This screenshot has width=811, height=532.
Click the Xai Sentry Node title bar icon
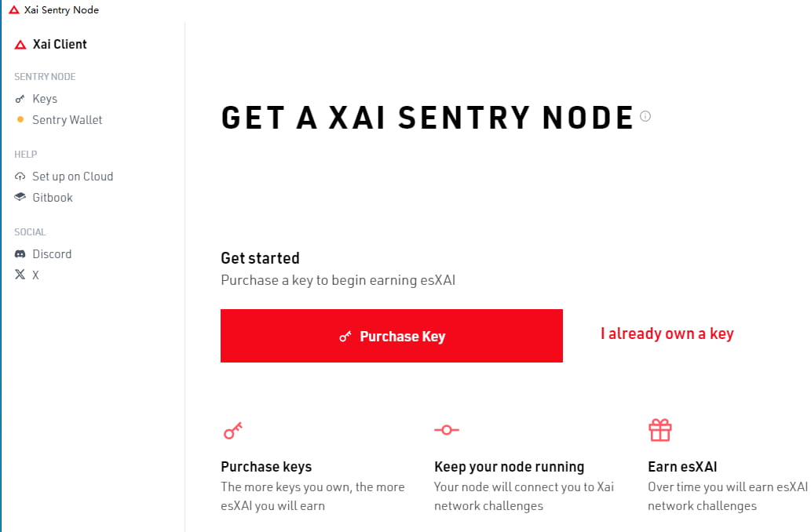tap(14, 10)
